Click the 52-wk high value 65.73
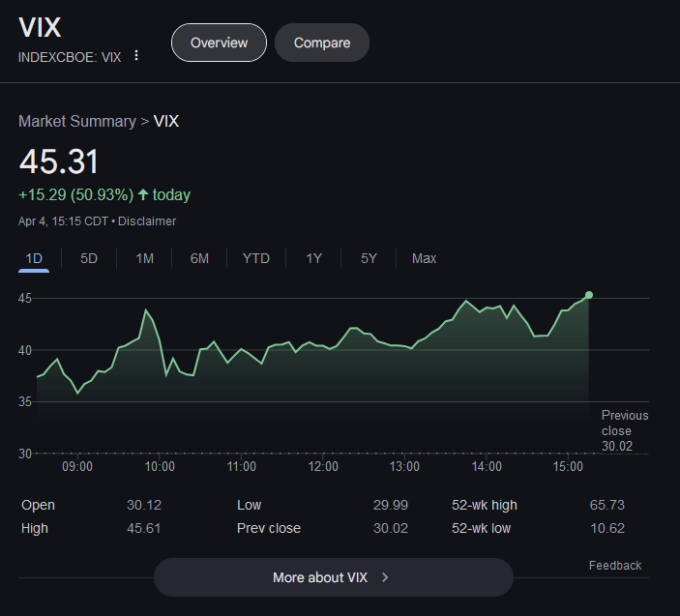The width and height of the screenshot is (680, 616). click(607, 505)
